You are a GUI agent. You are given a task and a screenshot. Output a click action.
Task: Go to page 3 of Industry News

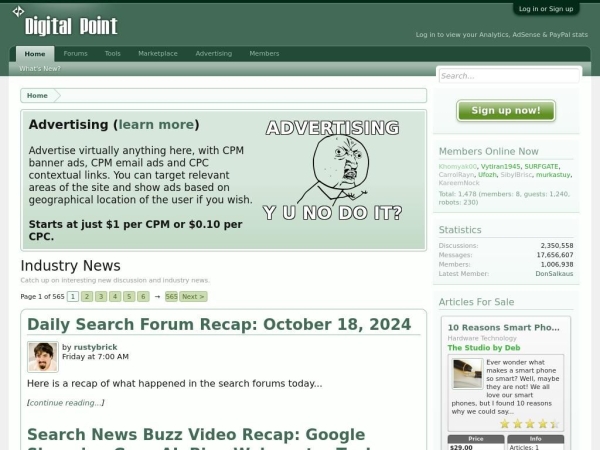coord(101,297)
